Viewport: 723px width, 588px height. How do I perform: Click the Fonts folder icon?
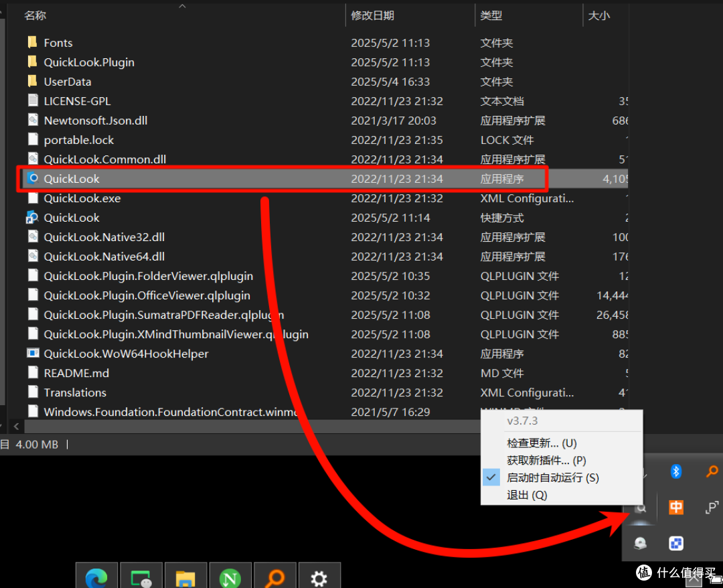coord(32,42)
